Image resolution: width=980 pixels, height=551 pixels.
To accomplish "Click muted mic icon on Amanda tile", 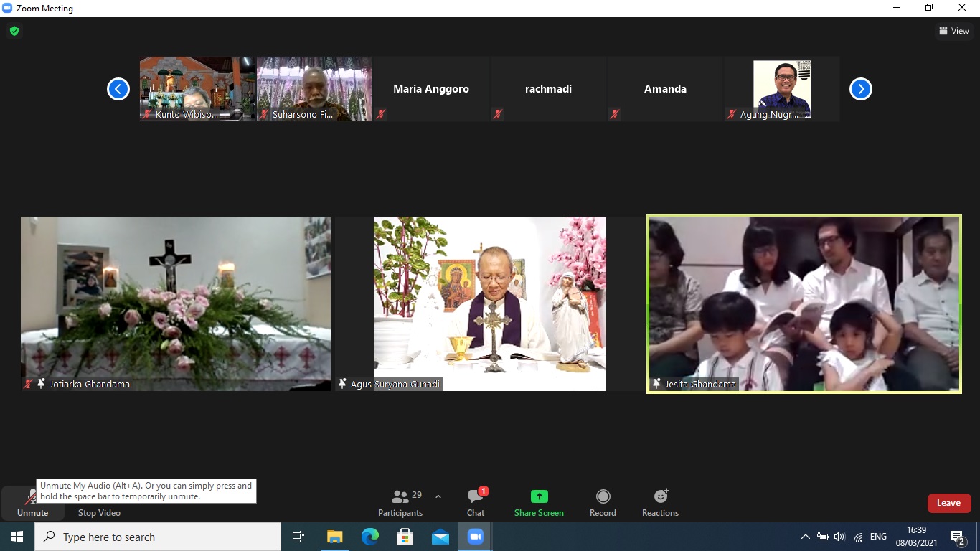I will 615,114.
